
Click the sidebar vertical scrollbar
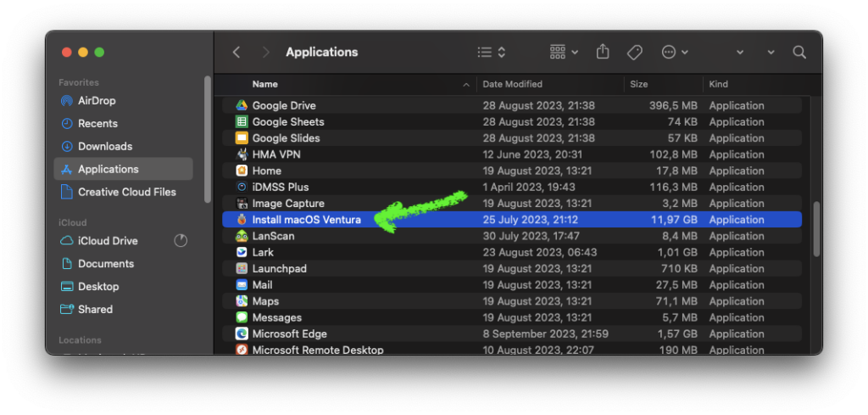[x=208, y=139]
